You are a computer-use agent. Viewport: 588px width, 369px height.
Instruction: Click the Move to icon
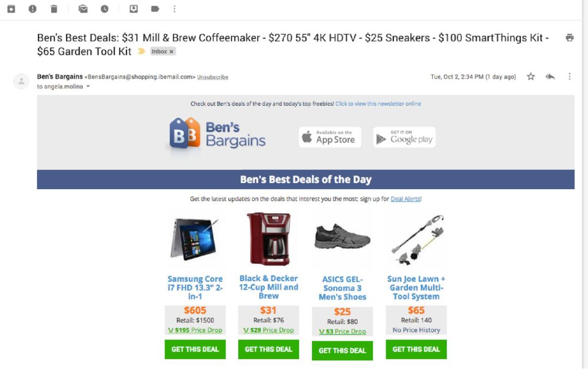pyautogui.click(x=133, y=9)
